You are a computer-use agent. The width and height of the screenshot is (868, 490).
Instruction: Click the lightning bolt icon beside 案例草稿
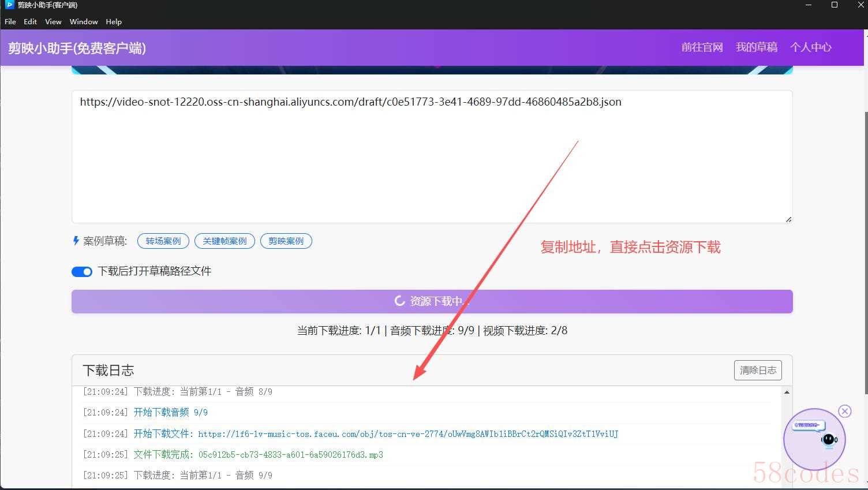coord(76,241)
